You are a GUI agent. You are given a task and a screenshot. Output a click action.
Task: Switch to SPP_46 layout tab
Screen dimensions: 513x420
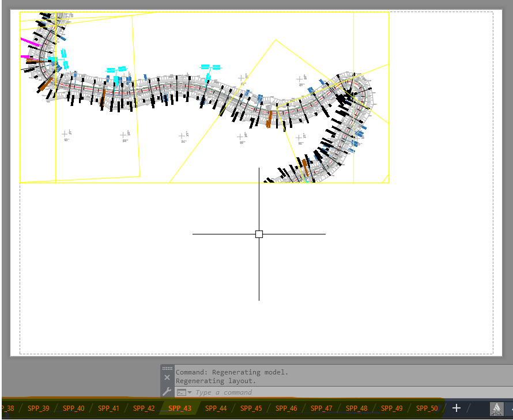click(286, 408)
